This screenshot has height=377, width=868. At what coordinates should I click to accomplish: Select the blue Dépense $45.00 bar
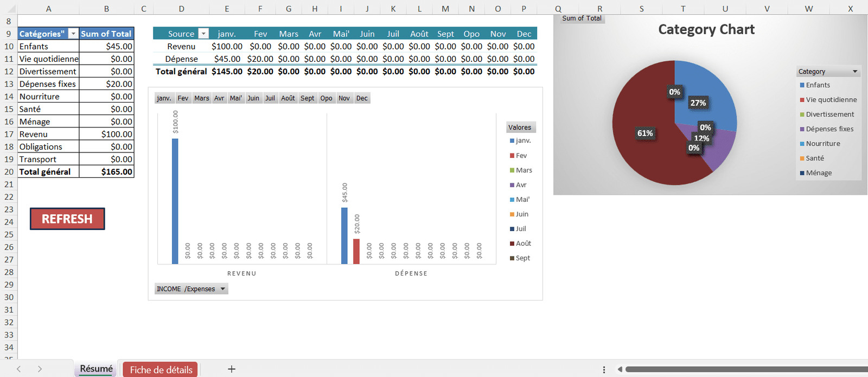(344, 236)
